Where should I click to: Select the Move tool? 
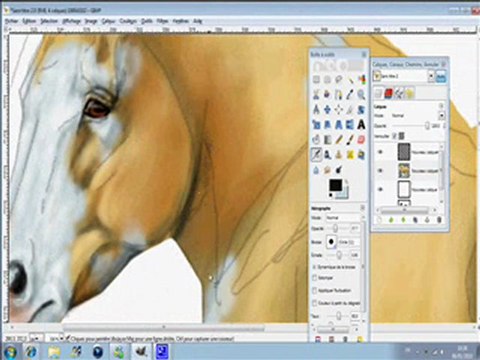[x=327, y=109]
